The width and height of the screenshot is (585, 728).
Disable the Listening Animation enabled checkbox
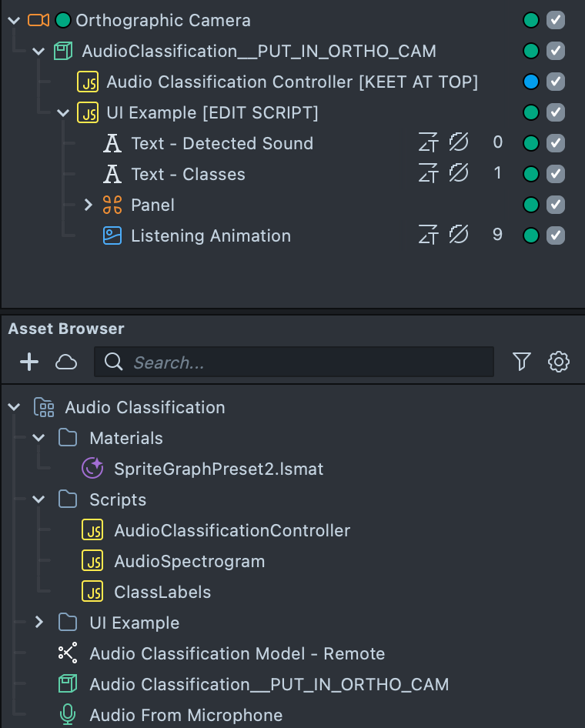tap(556, 235)
